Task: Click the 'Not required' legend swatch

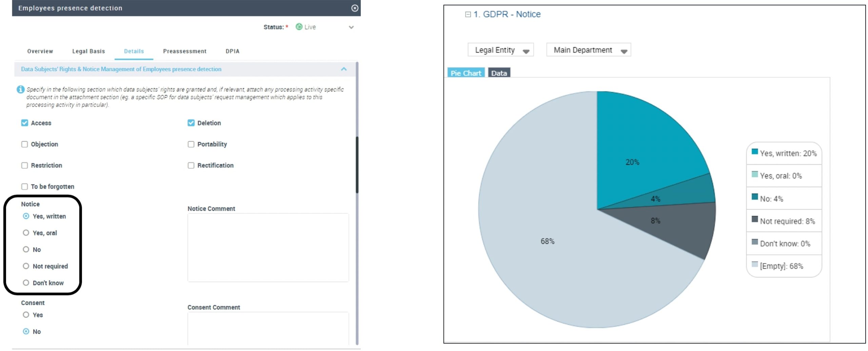Action: pyautogui.click(x=754, y=219)
